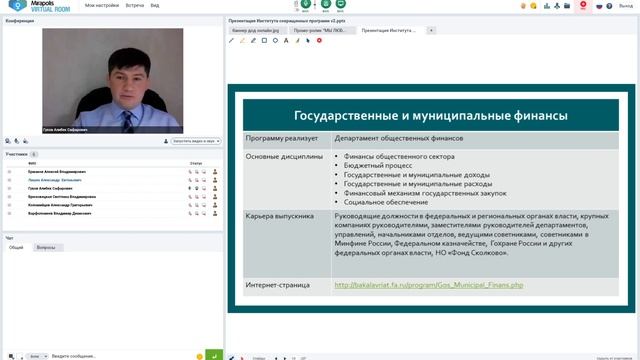The width and height of the screenshot is (640, 360).
Task: Open the help question mark icon
Action: [609, 6]
